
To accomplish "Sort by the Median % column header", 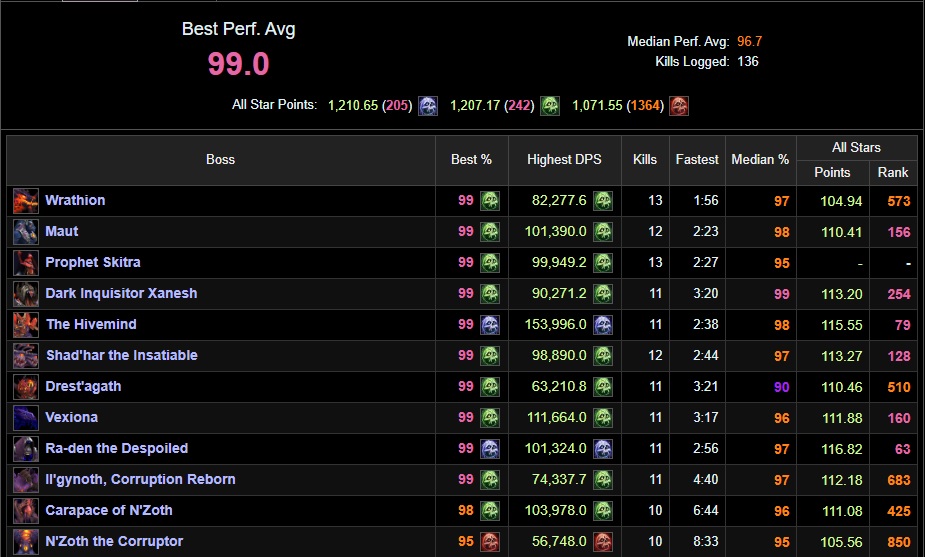I will click(760, 160).
